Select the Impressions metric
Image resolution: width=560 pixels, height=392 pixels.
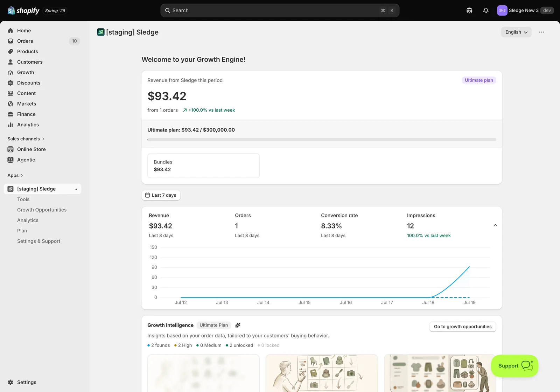click(x=429, y=225)
